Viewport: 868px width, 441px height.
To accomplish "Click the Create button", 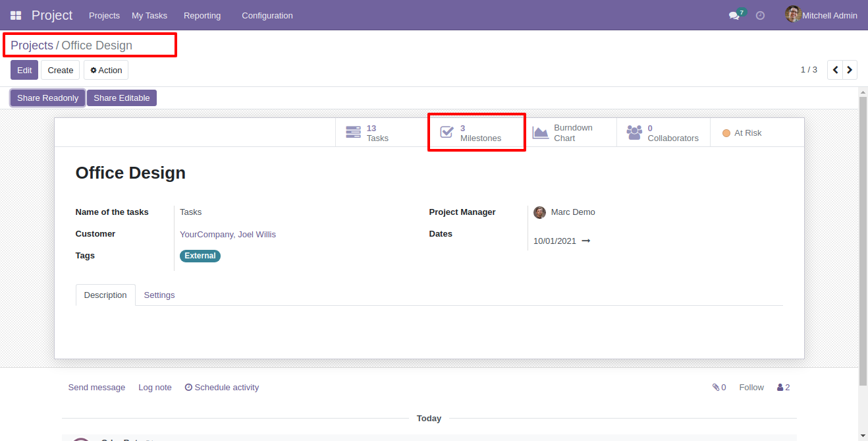I will click(x=61, y=70).
